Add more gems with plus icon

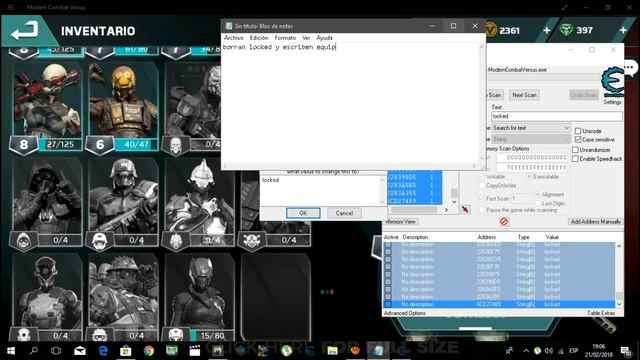coord(623,30)
